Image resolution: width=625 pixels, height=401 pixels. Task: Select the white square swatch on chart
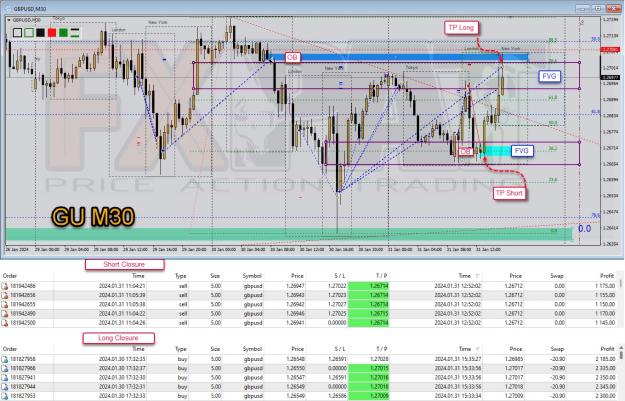click(x=17, y=33)
